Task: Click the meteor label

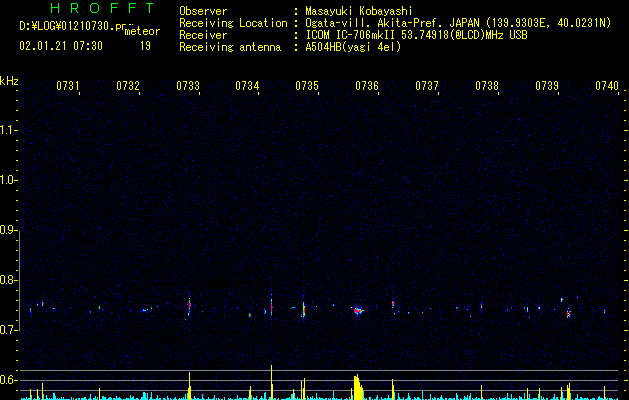Action: pos(142,31)
